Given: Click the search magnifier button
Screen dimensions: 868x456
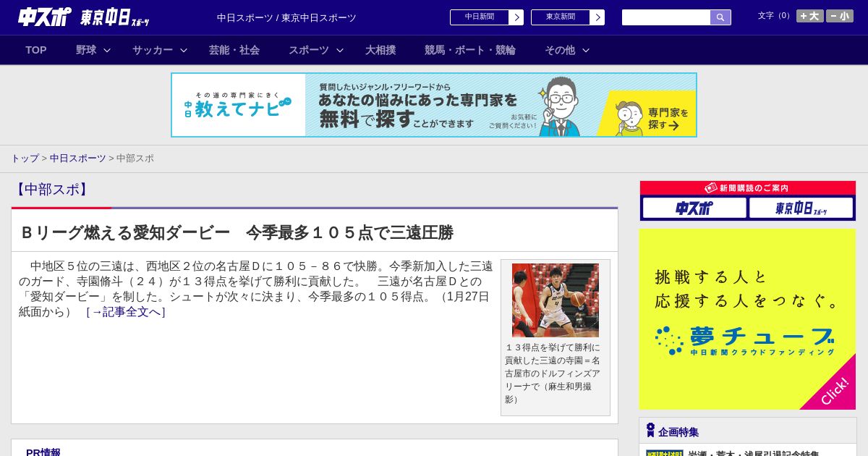Looking at the screenshot, I should point(720,17).
